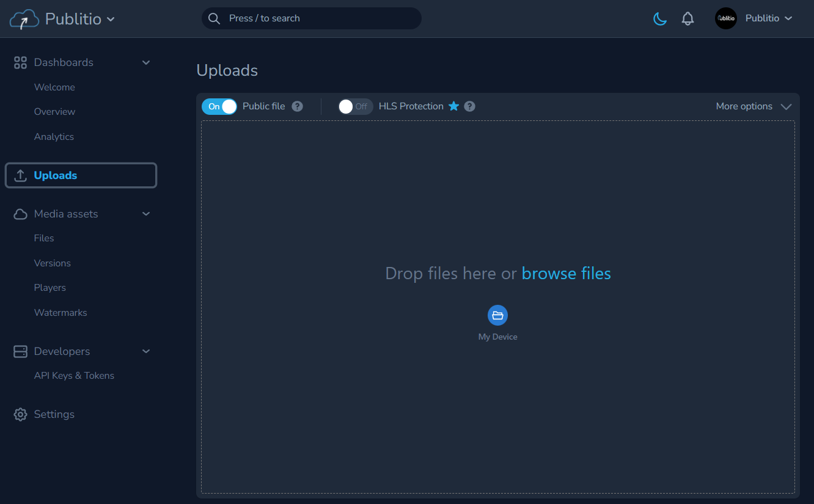Viewport: 814px width, 504px height.
Task: Open Settings via gear icon
Action: (20, 414)
